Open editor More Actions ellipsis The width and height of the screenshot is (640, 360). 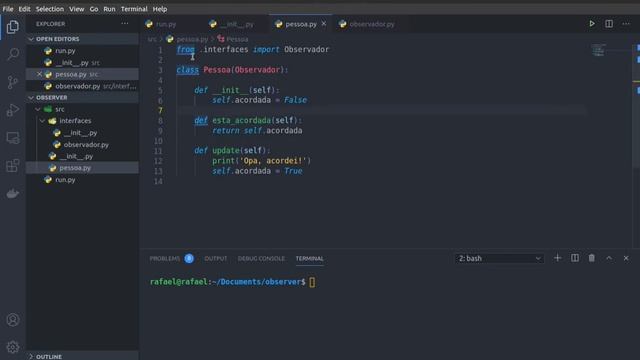point(626,24)
